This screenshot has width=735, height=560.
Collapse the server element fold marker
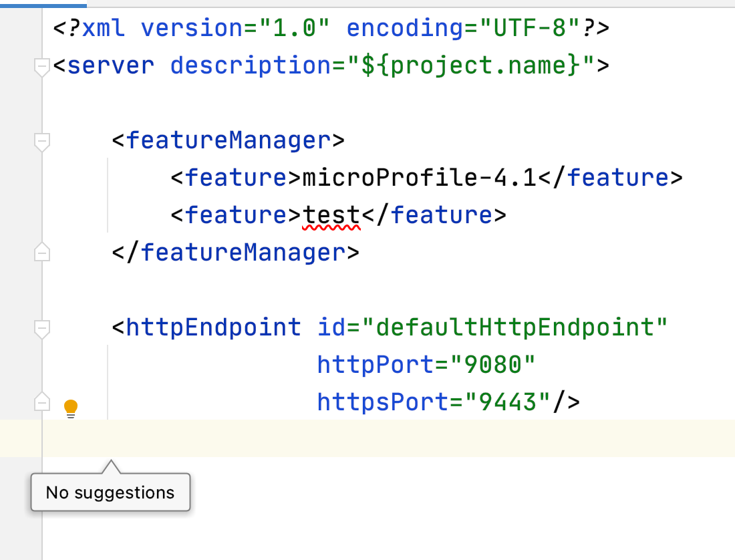[x=41, y=64]
